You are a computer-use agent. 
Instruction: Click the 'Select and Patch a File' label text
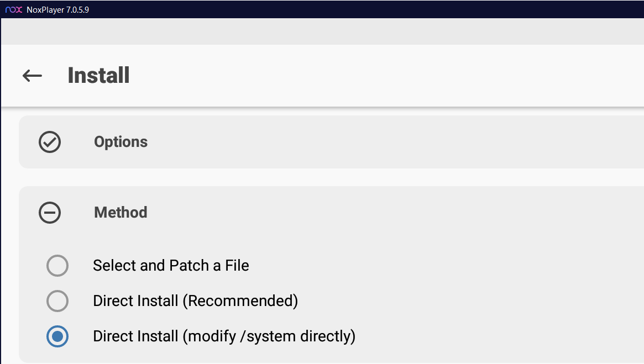point(171,266)
